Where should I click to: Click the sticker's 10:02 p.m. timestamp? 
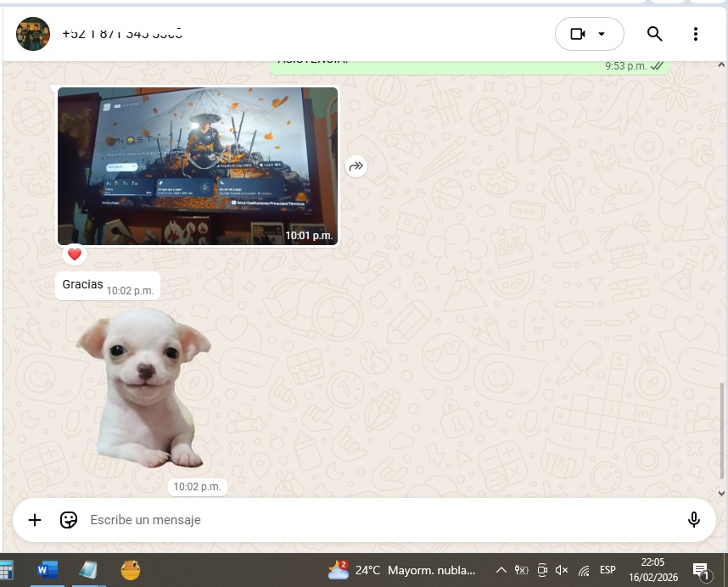point(198,487)
